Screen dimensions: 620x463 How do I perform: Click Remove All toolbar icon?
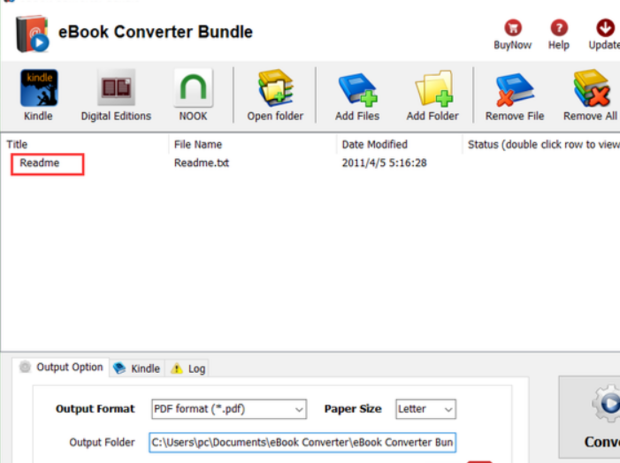coord(592,88)
